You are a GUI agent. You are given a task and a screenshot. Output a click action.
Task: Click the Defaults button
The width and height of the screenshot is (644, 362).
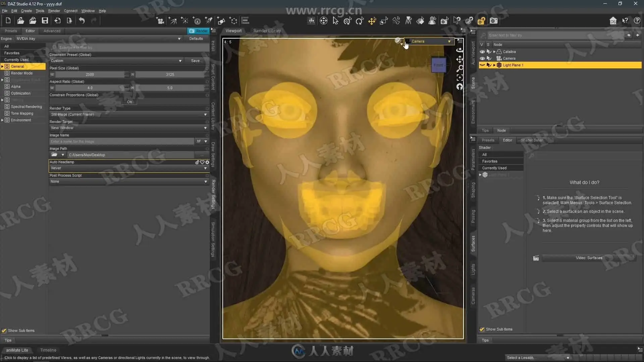196,39
